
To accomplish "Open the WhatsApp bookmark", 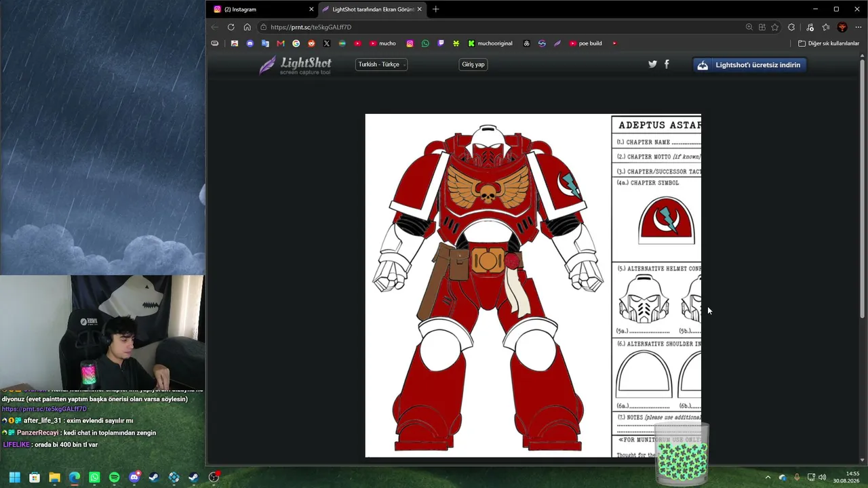I will click(x=425, y=43).
